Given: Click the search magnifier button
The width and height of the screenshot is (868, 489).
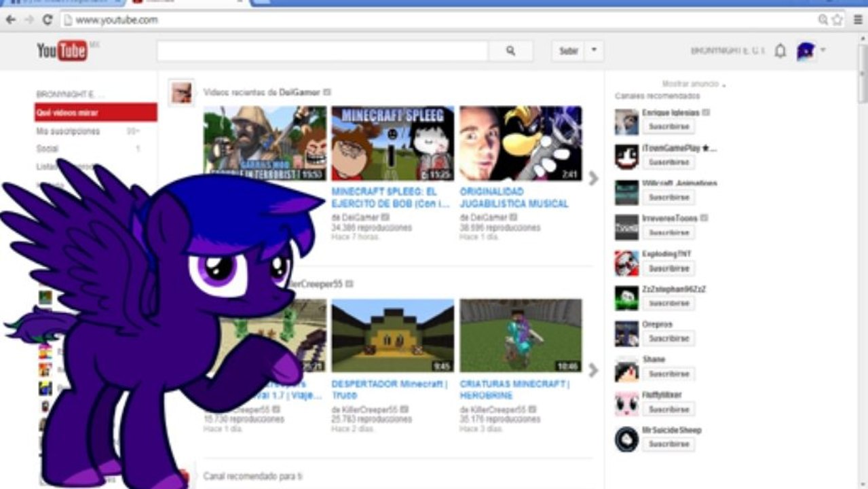Looking at the screenshot, I should (x=510, y=51).
